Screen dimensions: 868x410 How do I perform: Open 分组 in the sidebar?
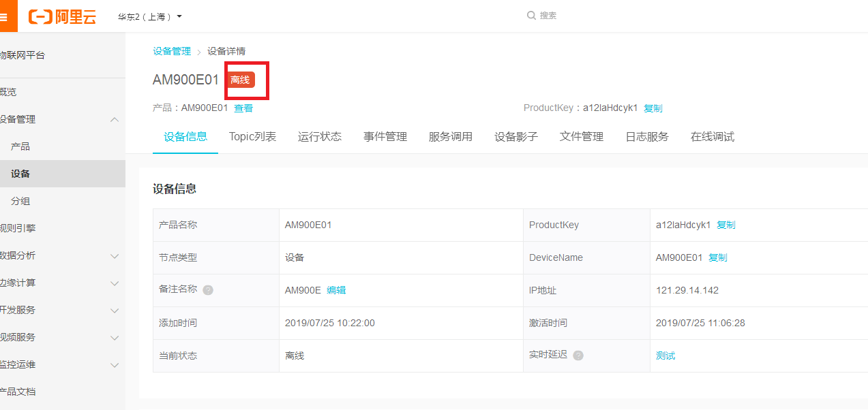click(x=20, y=201)
